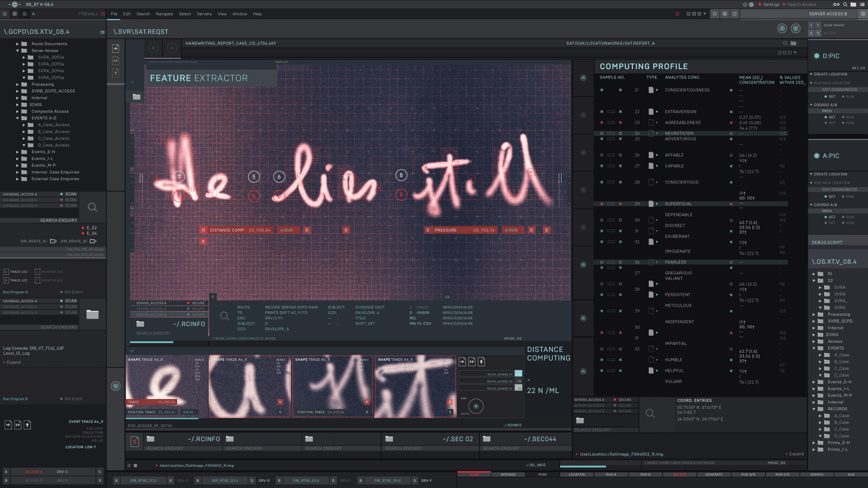Collapse CREATE LOCATION under D:PIC
Image resolution: width=868 pixels, height=488 pixels.
[811, 74]
